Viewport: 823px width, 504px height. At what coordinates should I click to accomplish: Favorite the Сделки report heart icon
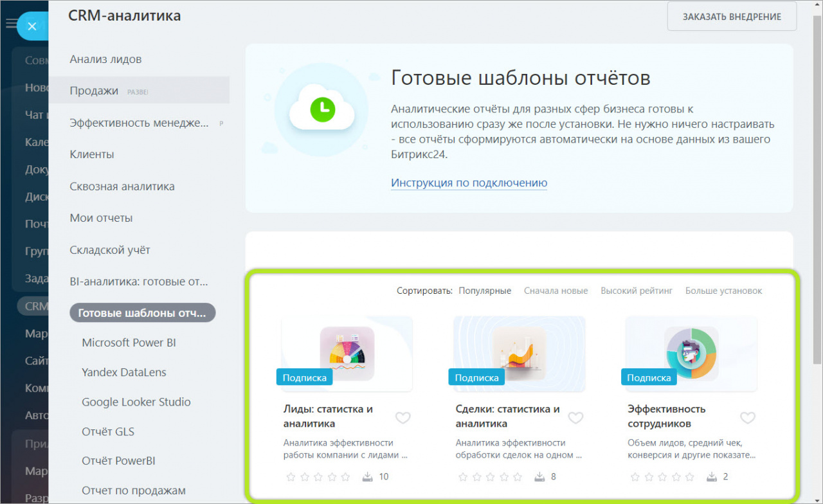click(x=575, y=418)
